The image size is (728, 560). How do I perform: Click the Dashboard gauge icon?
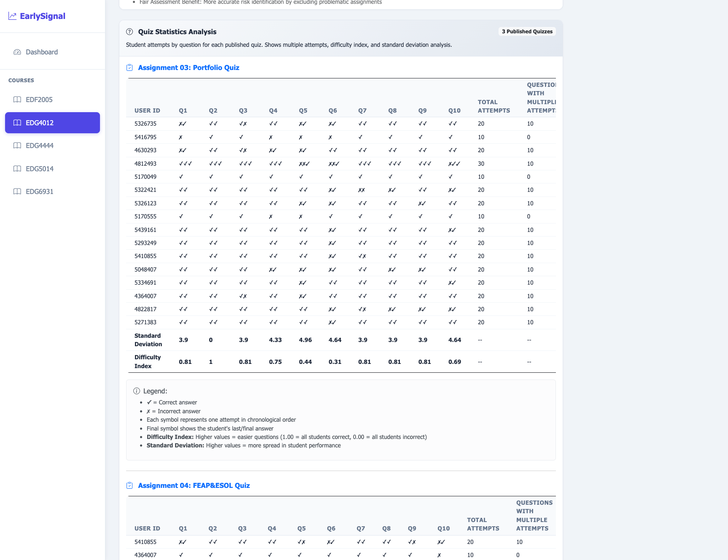pyautogui.click(x=17, y=52)
